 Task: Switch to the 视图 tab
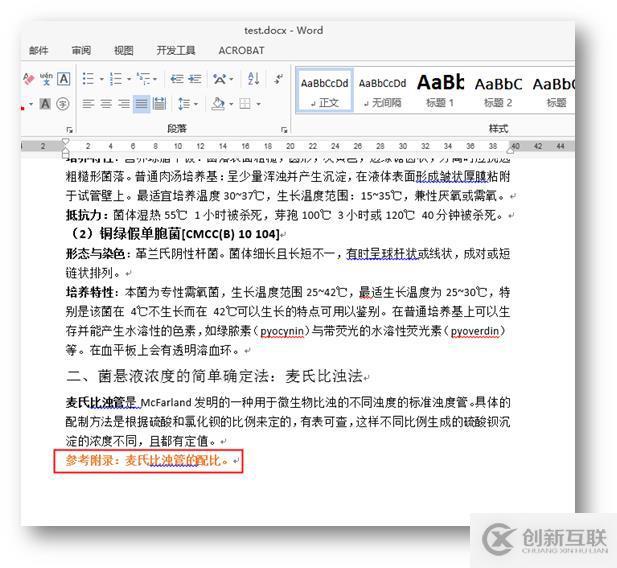tap(124, 50)
